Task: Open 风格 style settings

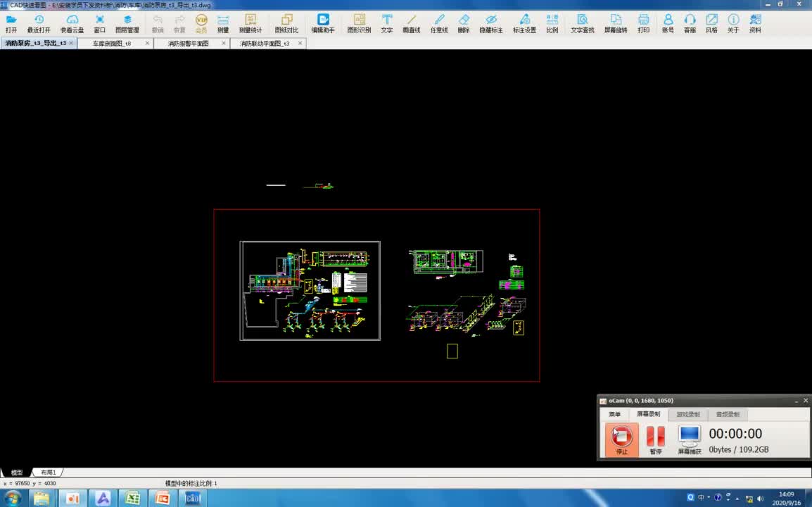Action: coord(711,24)
